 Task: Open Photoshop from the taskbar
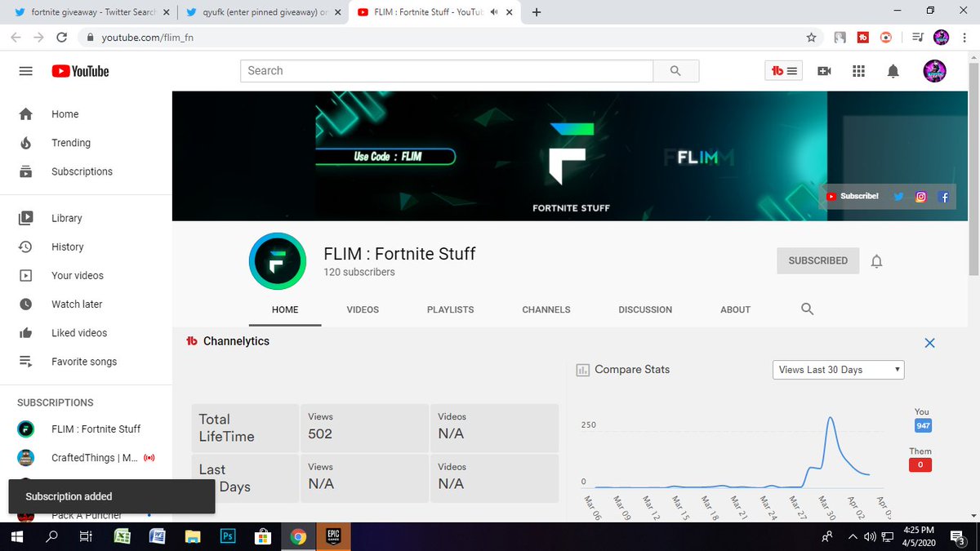click(x=228, y=536)
